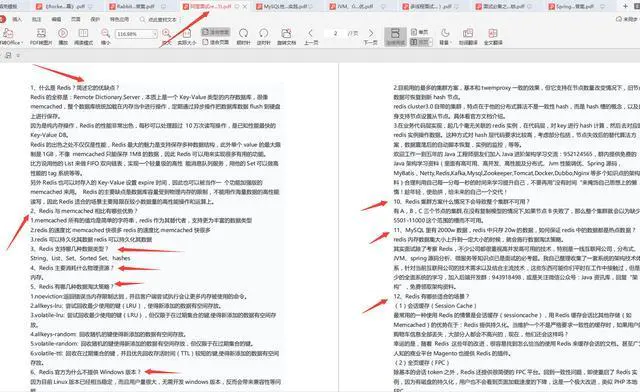Click heading '10、Redis 集群方案' on right page
The width and height of the screenshot is (640, 392).
[x=462, y=202]
